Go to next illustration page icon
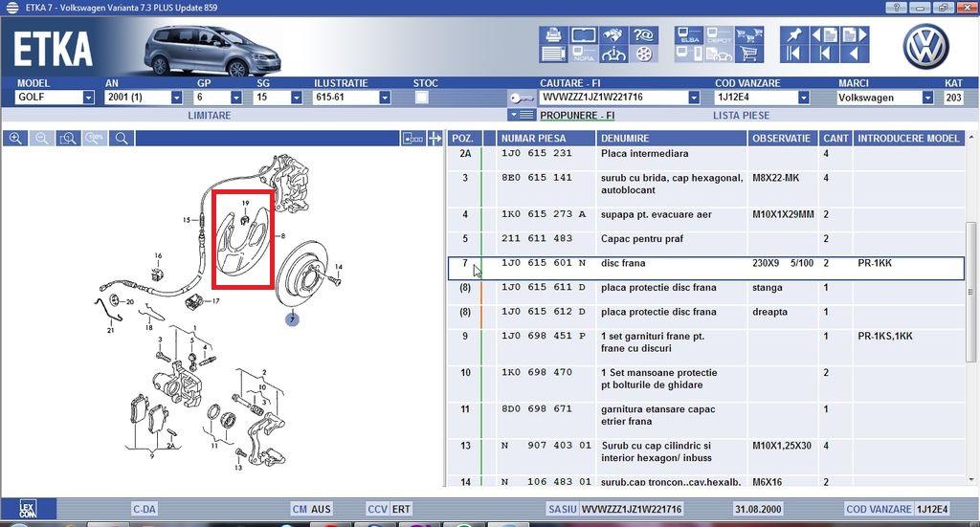 pos(855,35)
